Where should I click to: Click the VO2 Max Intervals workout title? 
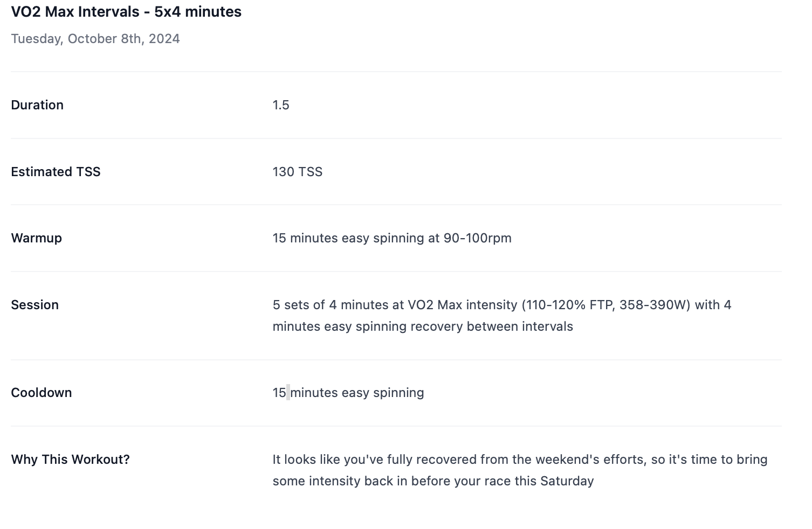point(126,12)
